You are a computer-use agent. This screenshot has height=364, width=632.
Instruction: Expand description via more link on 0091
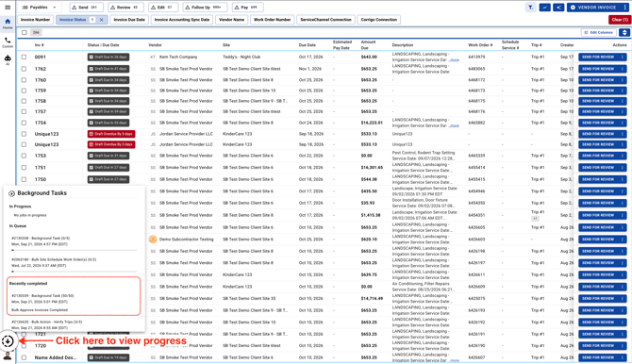[x=455, y=60]
